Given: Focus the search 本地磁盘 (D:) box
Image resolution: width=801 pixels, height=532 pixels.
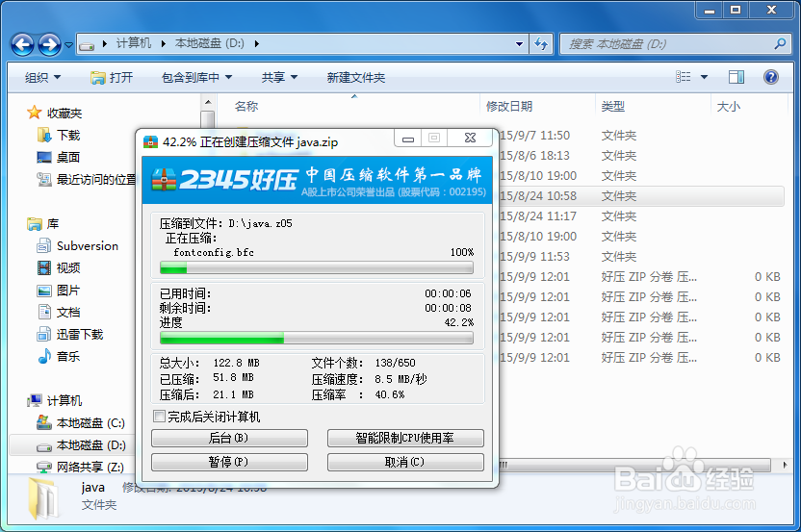Looking at the screenshot, I should tap(674, 44).
